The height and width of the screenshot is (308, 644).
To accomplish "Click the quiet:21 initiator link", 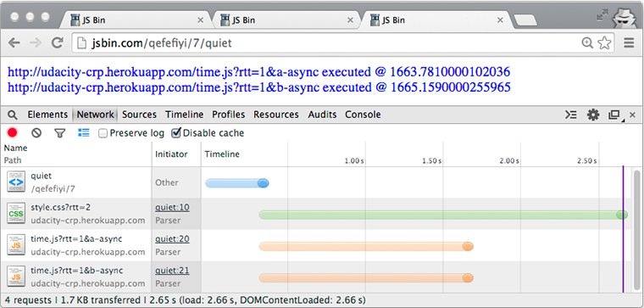I will (x=172, y=271).
